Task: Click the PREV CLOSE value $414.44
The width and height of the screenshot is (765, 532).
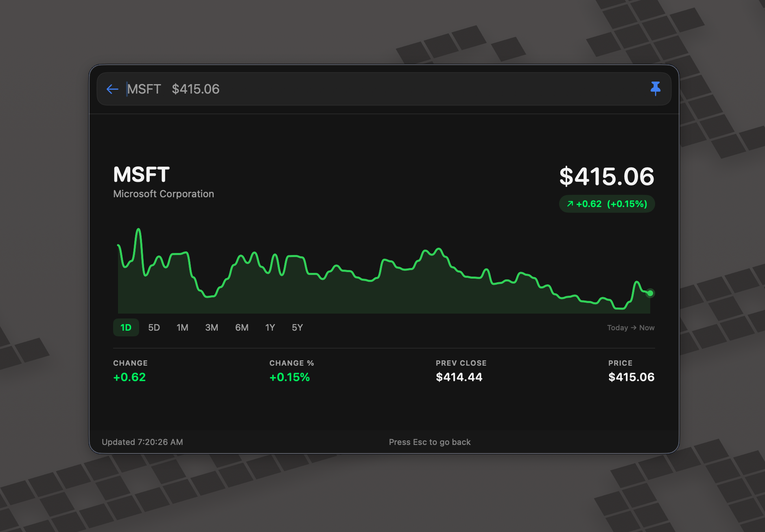Action: (x=459, y=377)
